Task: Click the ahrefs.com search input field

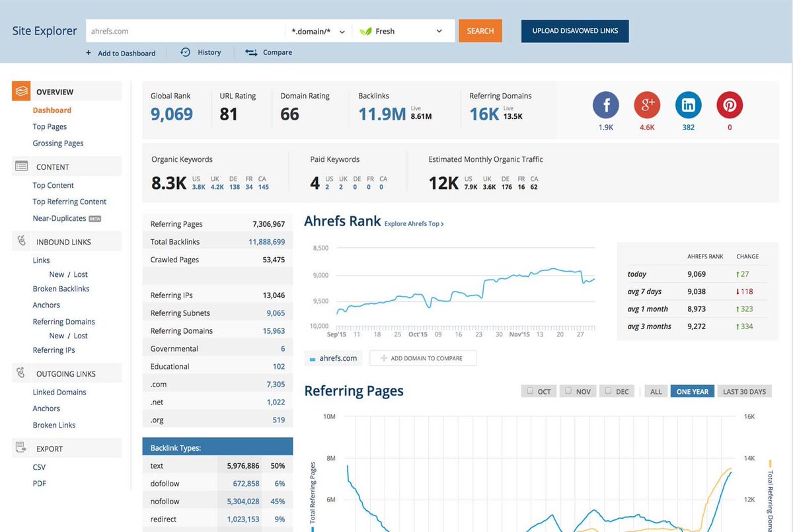Action: coord(186,31)
